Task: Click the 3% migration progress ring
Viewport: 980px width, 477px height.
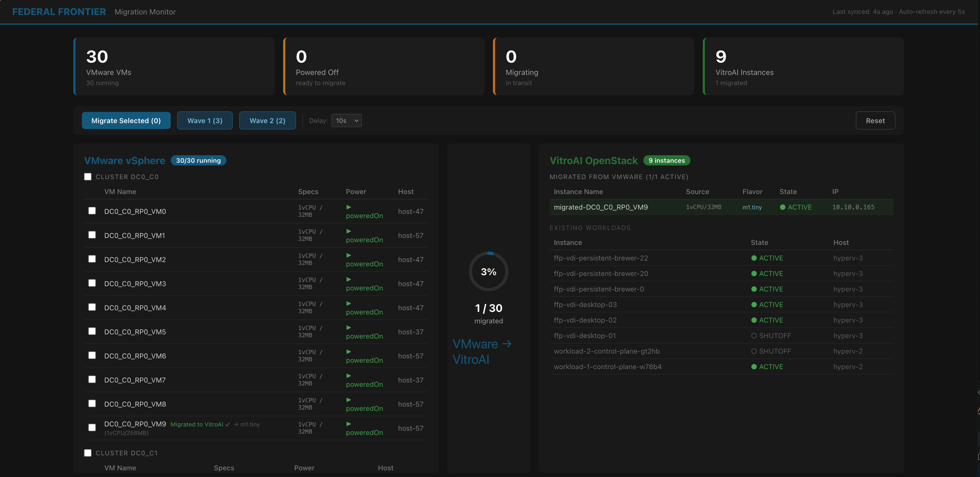Action: (x=488, y=272)
